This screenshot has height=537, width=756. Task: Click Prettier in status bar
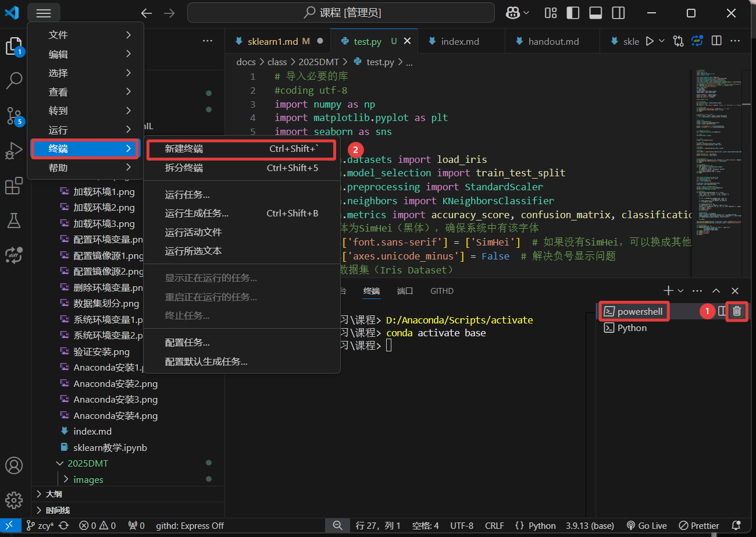[698, 525]
